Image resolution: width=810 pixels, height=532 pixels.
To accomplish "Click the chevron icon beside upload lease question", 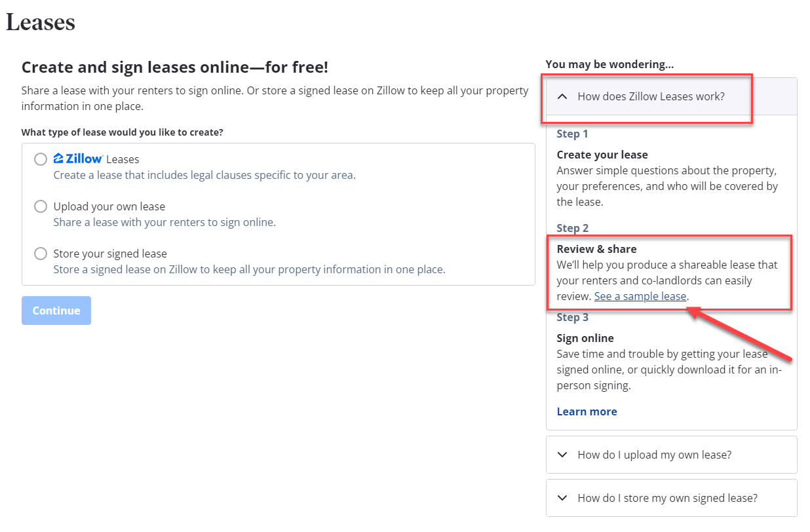I will click(562, 455).
